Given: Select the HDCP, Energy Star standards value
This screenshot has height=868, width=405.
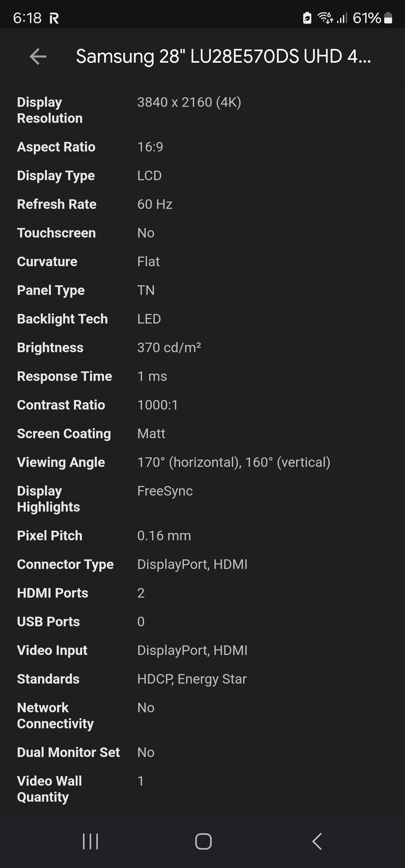Looking at the screenshot, I should tap(192, 679).
